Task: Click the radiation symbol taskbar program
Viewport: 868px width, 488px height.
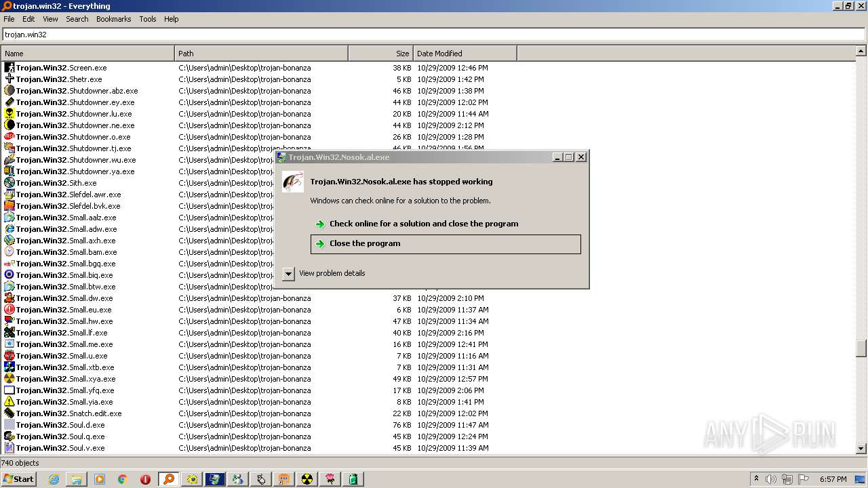Action: click(x=307, y=479)
